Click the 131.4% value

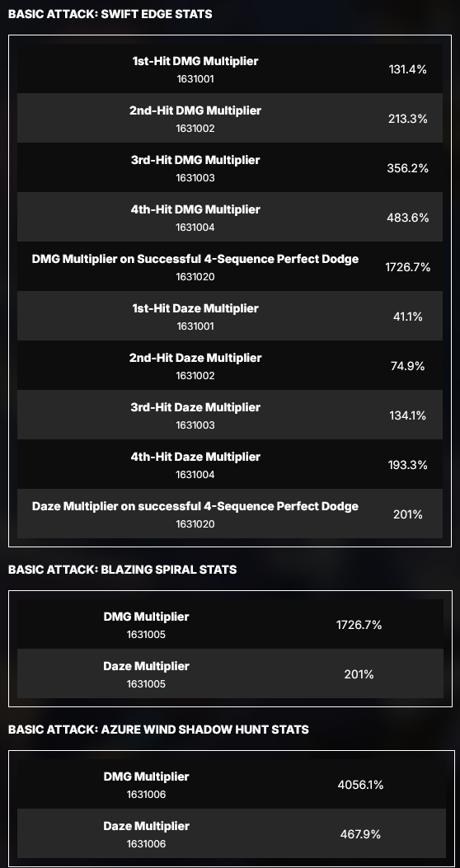click(x=408, y=69)
